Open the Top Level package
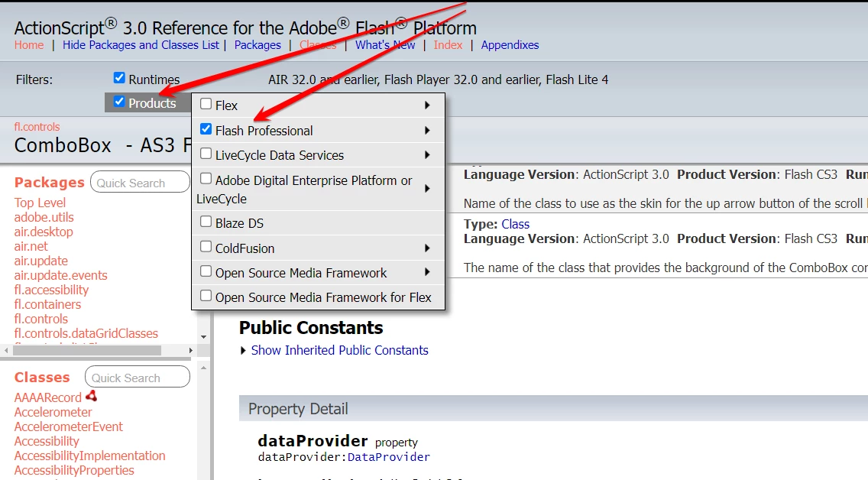The height and width of the screenshot is (480, 868). [40, 203]
